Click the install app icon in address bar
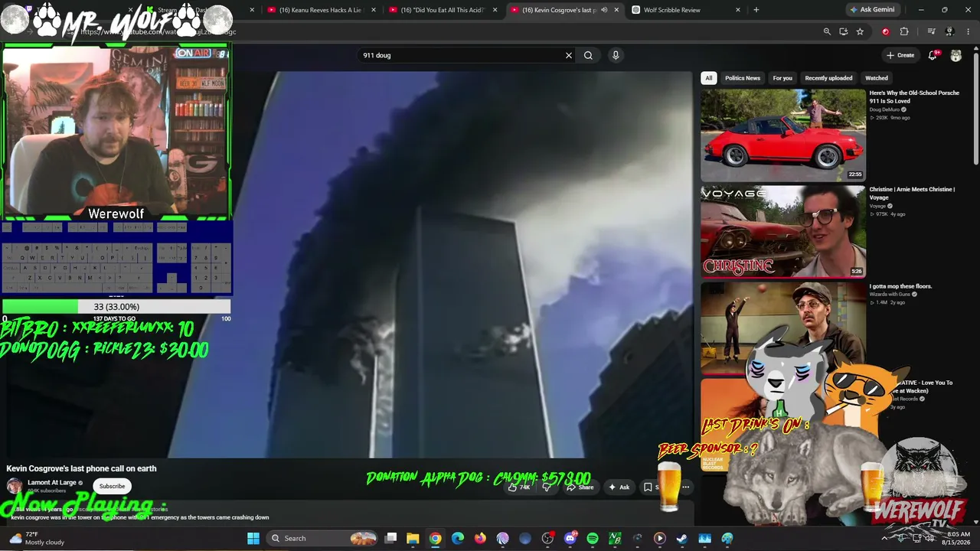 (x=843, y=31)
